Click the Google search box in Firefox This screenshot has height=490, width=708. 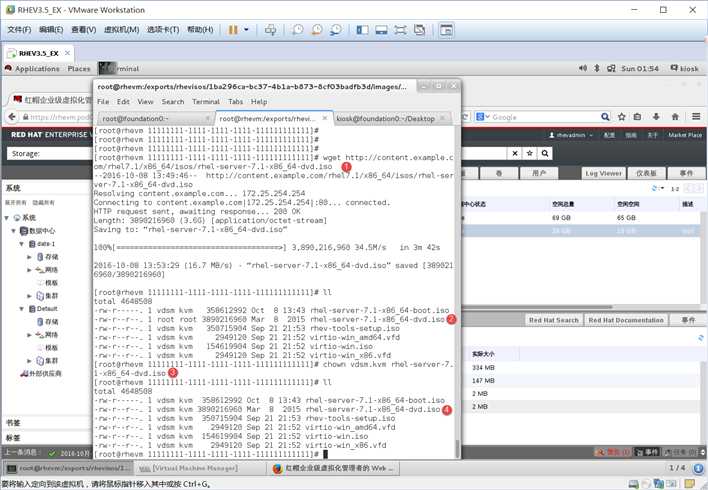click(x=545, y=117)
